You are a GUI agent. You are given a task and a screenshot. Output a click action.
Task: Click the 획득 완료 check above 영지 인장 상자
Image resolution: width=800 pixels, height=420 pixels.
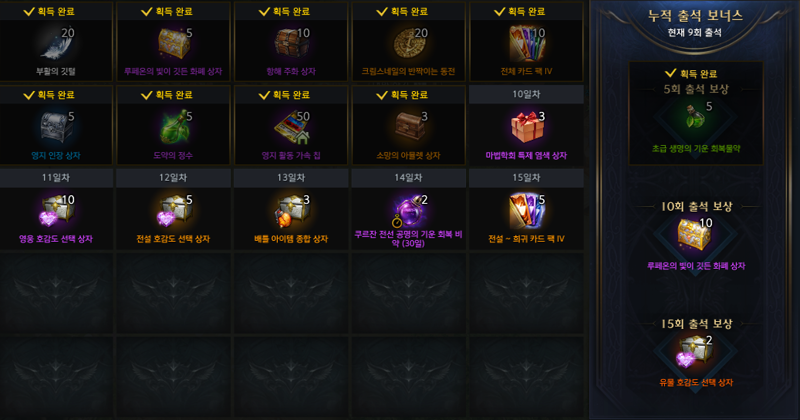(x=49, y=95)
